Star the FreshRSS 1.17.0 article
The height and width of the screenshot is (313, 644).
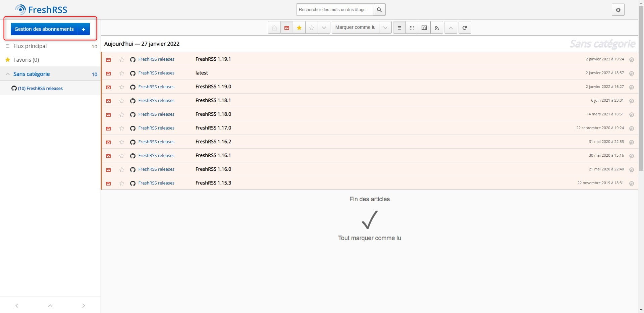pos(122,128)
